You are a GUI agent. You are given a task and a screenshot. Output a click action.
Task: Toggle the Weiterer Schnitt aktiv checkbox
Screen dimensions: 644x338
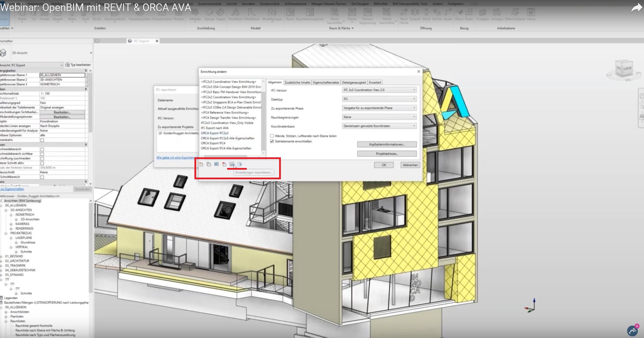click(x=42, y=163)
